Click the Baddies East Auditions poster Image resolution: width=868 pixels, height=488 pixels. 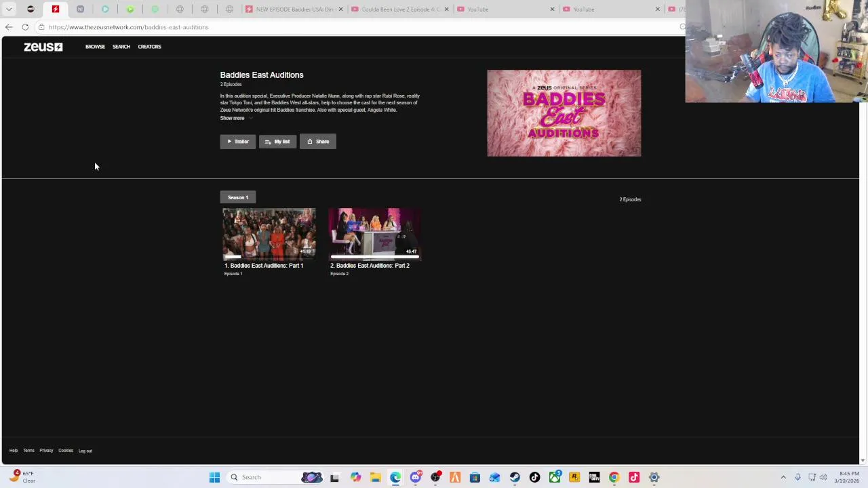click(x=564, y=113)
